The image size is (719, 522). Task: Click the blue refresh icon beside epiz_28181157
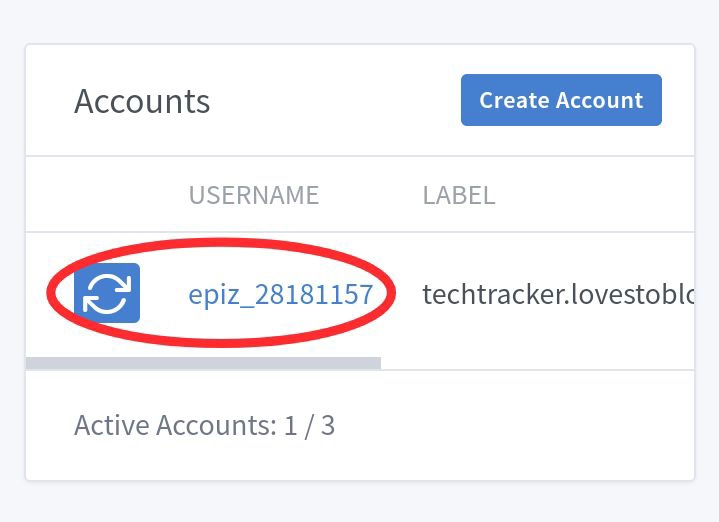(107, 293)
